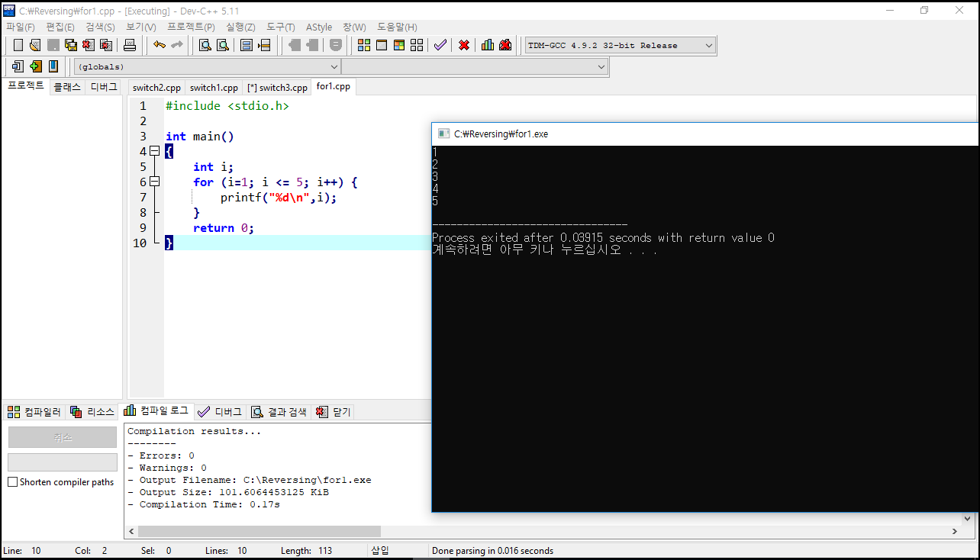Viewport: 980px width, 560px height.
Task: Click the Save file icon
Action: pos(53,45)
